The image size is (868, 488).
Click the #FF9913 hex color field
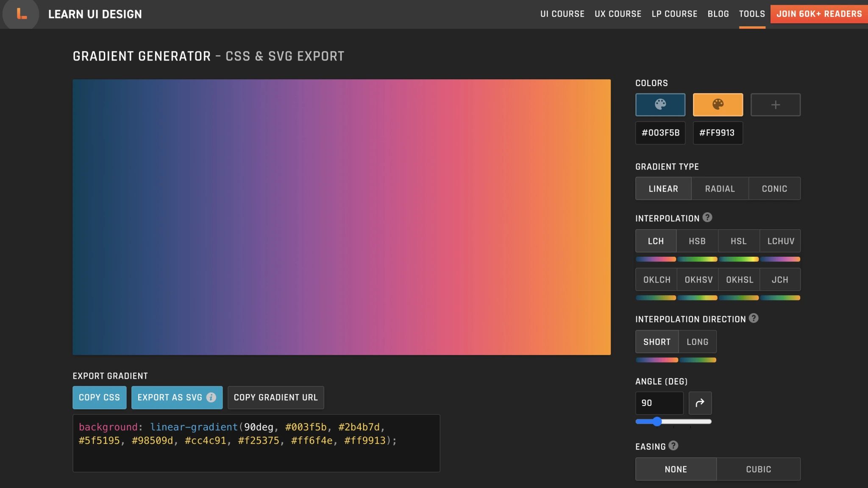coord(718,133)
